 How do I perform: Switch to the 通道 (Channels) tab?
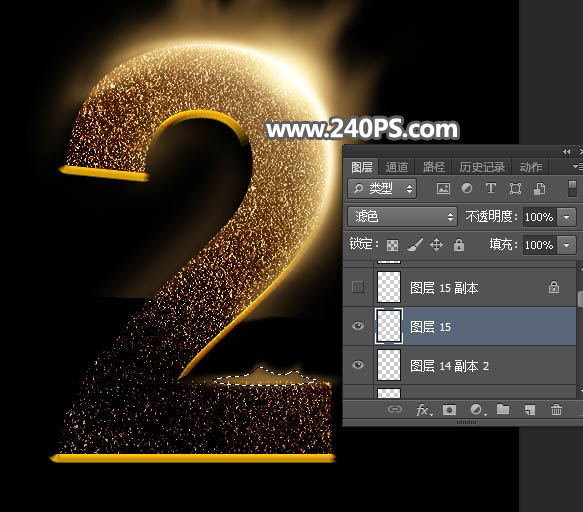coord(396,167)
